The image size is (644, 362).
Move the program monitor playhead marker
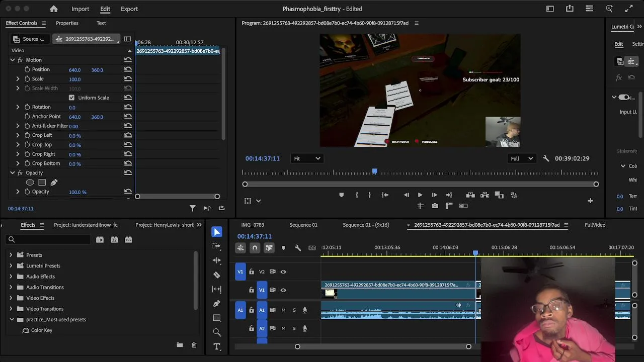375,172
